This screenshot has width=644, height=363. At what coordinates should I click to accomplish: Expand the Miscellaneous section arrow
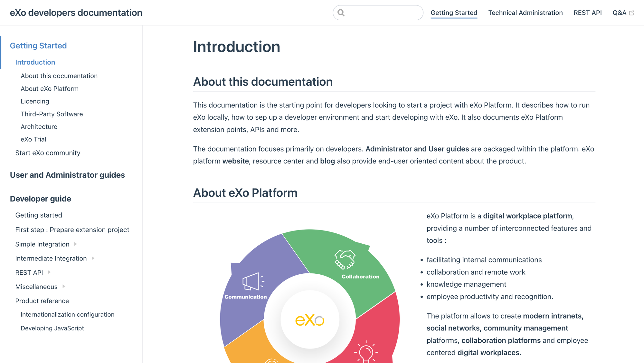pyautogui.click(x=64, y=286)
